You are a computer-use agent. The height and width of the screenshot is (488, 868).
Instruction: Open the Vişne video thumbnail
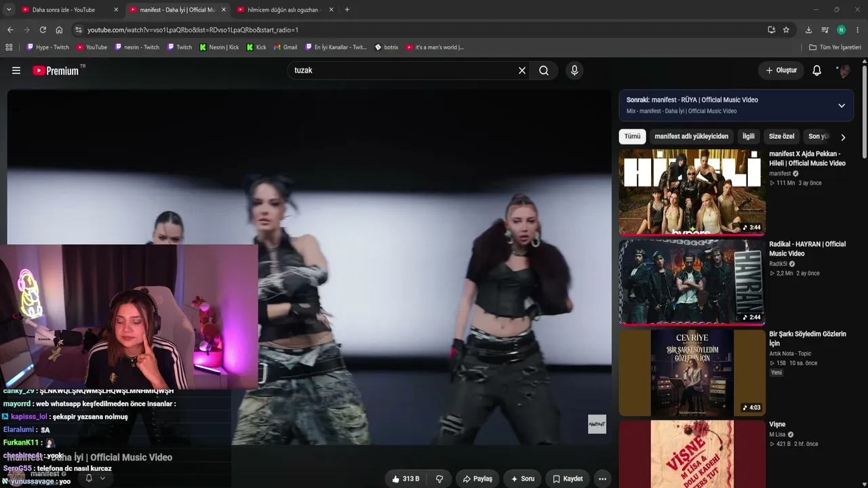692,453
